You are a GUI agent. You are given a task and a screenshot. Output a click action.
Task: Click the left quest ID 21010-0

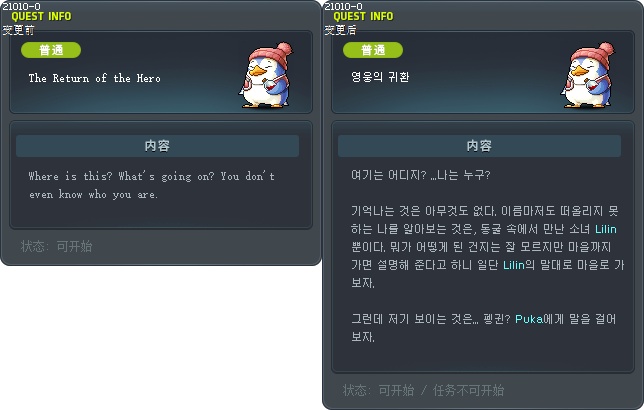[21, 6]
